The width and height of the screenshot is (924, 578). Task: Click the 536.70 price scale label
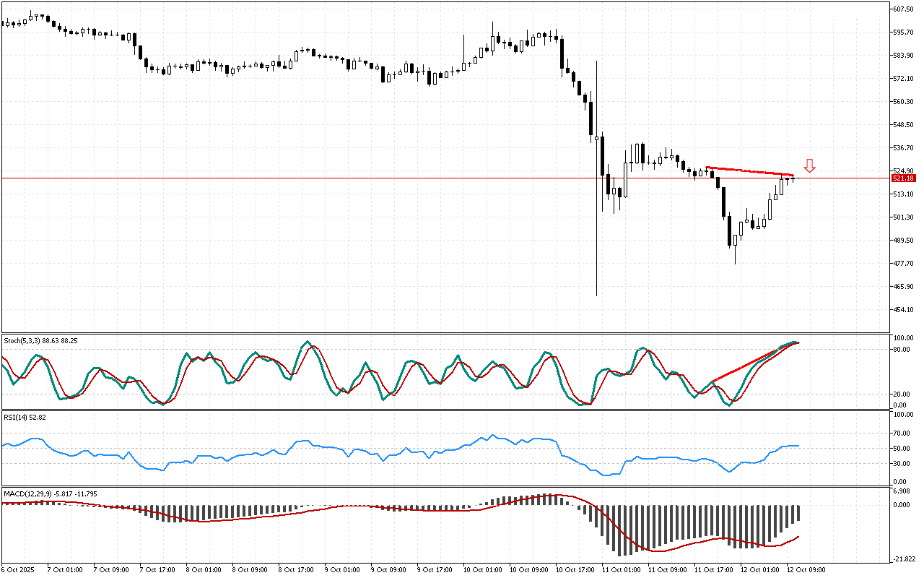pyautogui.click(x=904, y=148)
